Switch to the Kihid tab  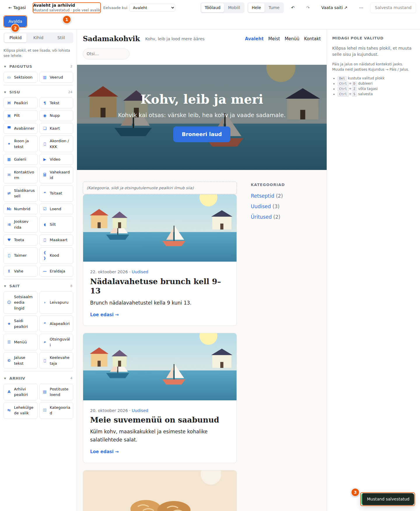point(38,38)
